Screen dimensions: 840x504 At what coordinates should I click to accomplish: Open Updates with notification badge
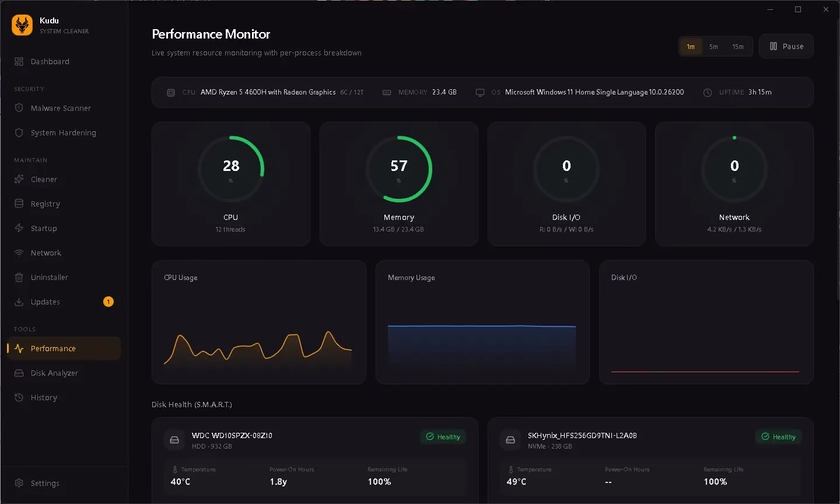[x=45, y=302]
